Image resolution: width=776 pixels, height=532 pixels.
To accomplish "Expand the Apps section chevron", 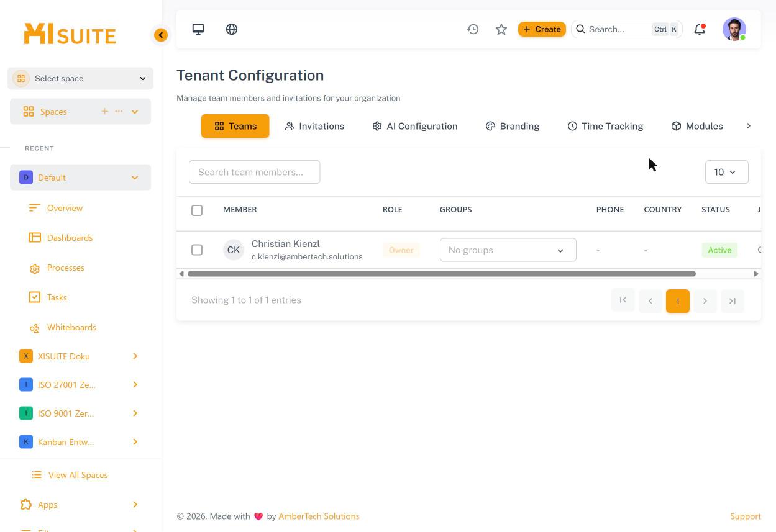I will tap(135, 505).
